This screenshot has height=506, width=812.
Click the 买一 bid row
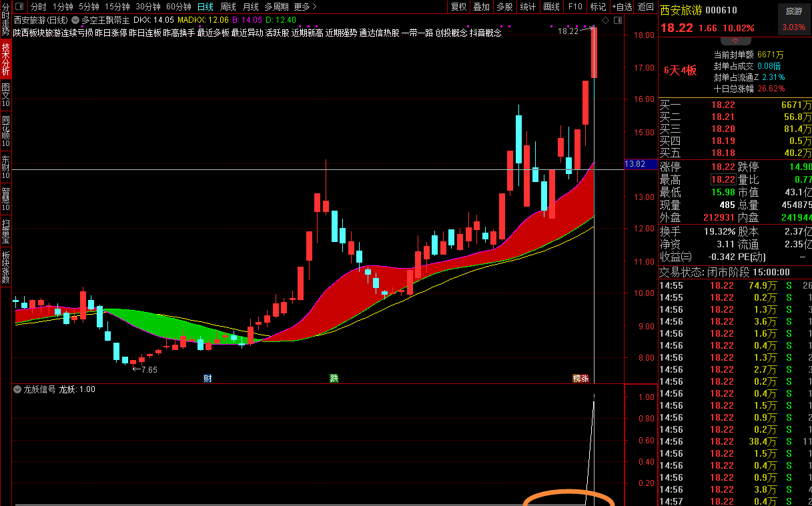tap(735, 105)
